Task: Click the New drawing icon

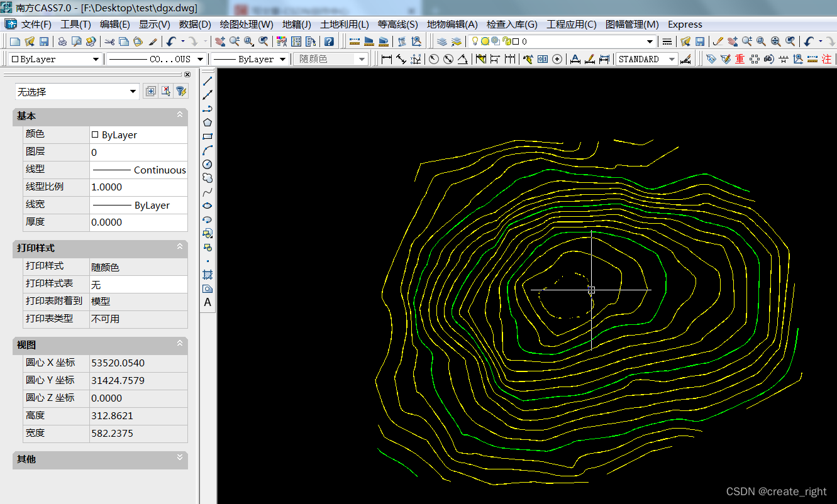Action: coord(15,41)
